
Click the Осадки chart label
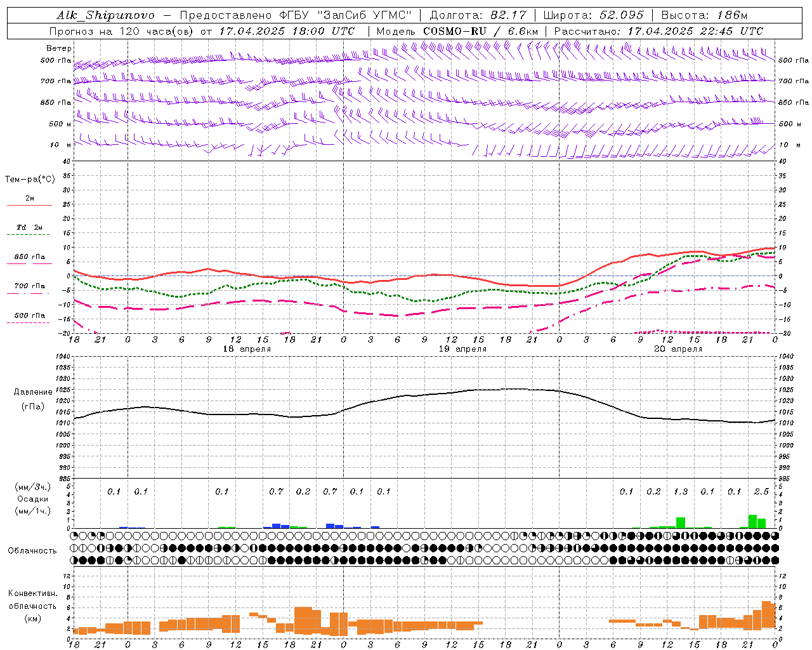click(32, 499)
